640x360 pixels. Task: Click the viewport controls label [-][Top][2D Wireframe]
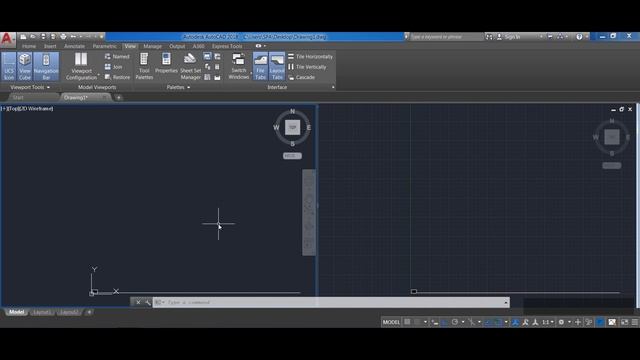(x=27, y=109)
